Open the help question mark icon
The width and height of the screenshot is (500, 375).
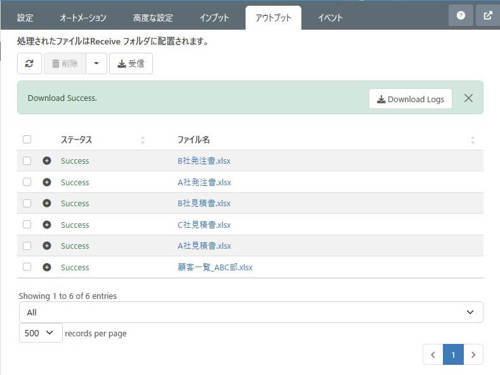[461, 15]
